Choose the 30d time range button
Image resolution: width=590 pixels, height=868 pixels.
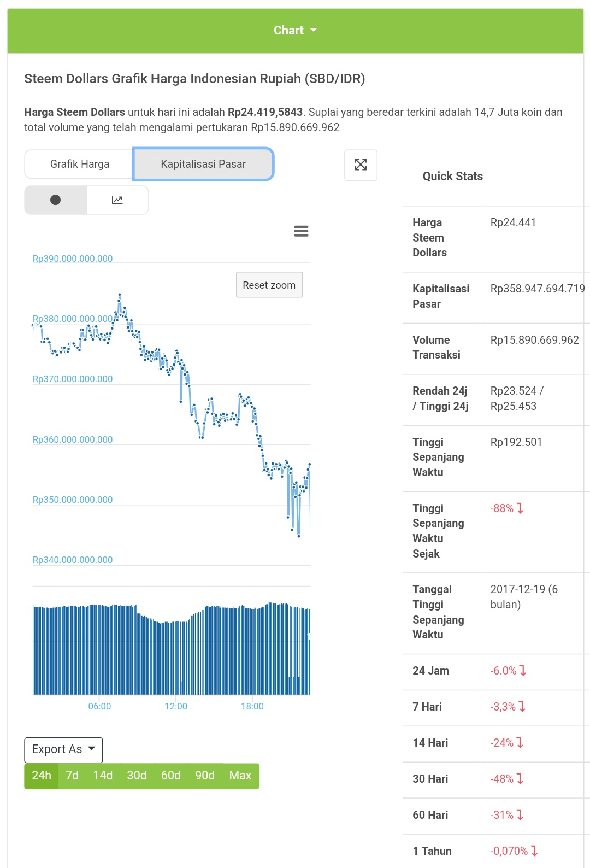point(137,776)
